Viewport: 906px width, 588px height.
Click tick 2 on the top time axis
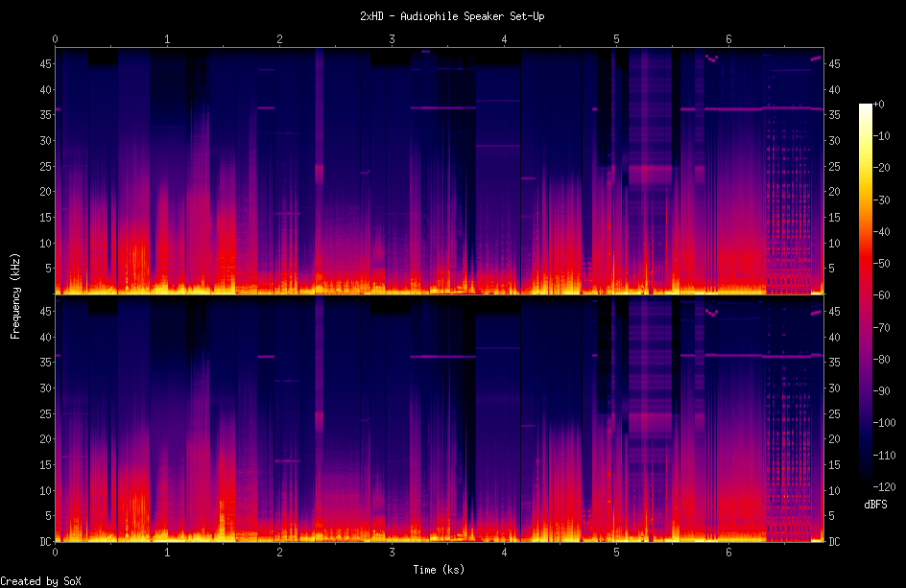(x=279, y=39)
